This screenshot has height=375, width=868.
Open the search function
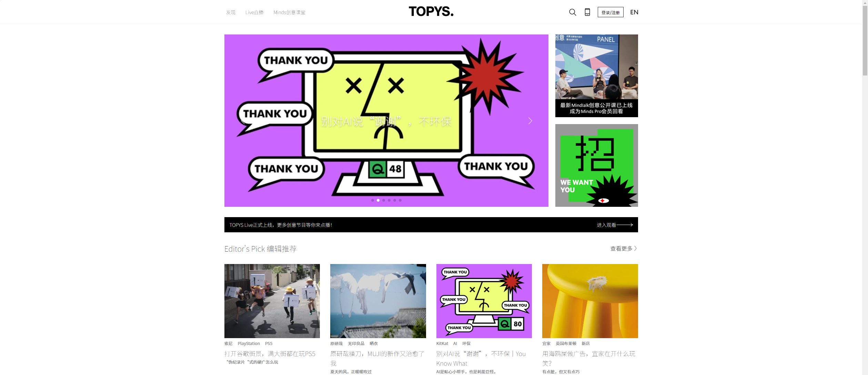572,12
